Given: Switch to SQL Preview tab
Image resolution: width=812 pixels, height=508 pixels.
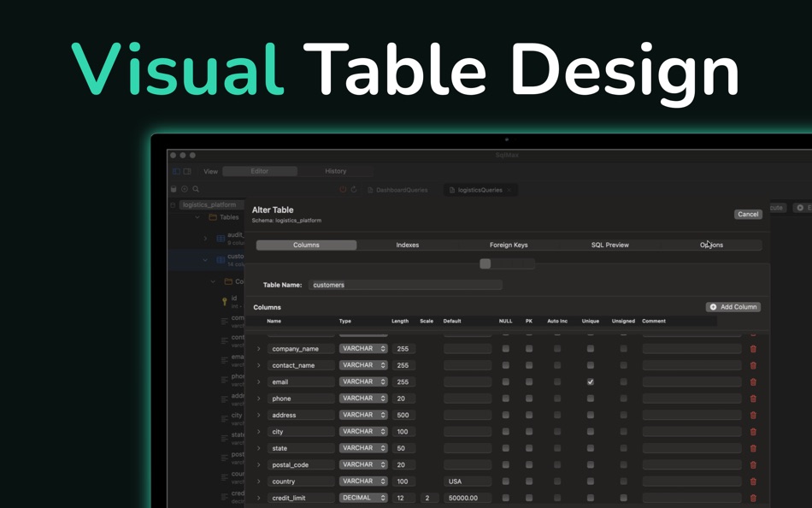Looking at the screenshot, I should tap(610, 245).
